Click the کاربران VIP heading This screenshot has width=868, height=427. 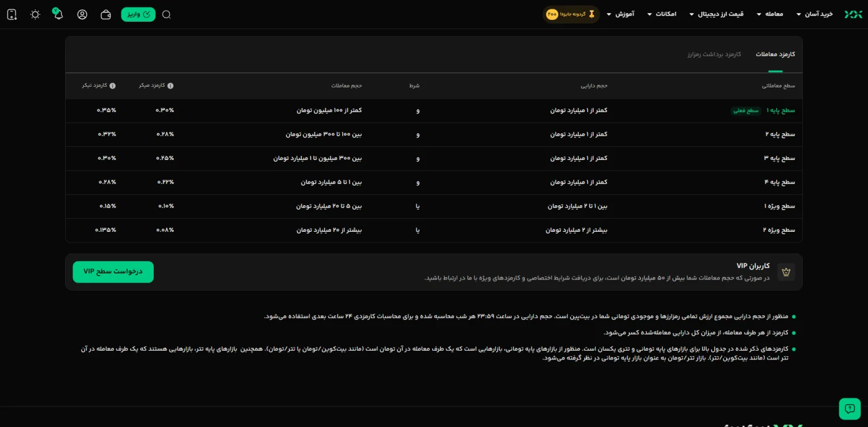[753, 266]
